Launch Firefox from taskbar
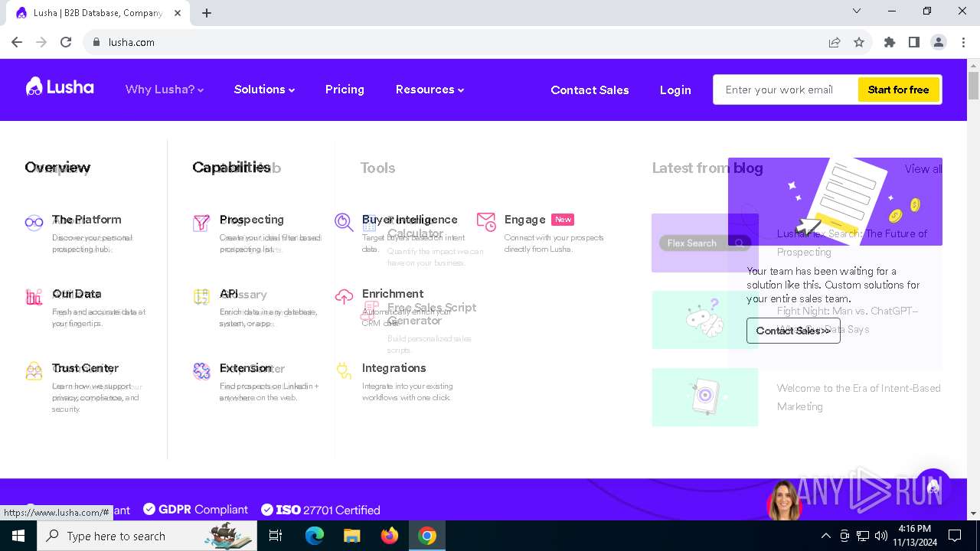The image size is (980, 551). (390, 536)
